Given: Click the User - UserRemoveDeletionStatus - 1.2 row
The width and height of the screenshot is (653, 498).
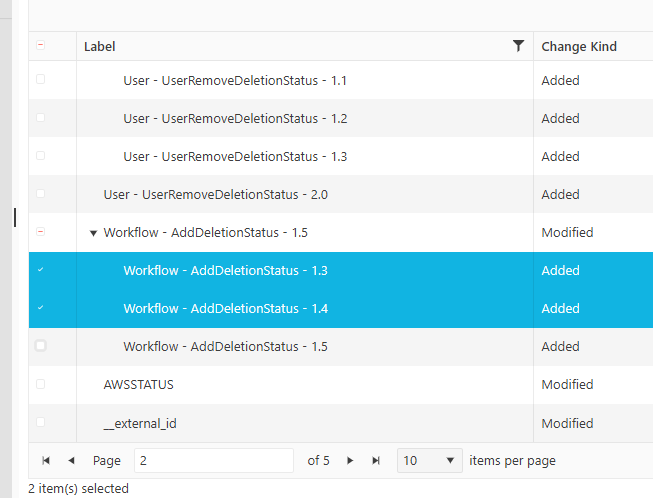Looking at the screenshot, I should (235, 118).
